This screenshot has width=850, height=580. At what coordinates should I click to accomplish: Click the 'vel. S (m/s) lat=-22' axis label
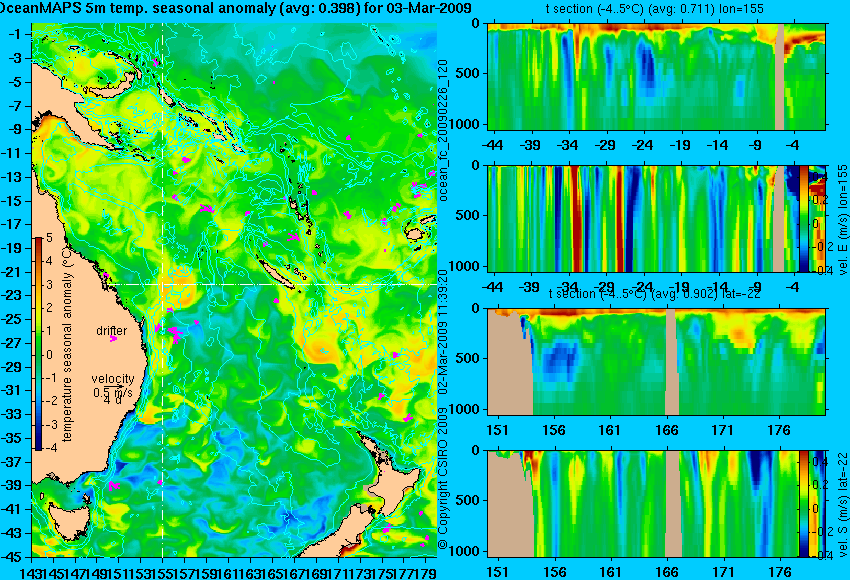click(843, 505)
